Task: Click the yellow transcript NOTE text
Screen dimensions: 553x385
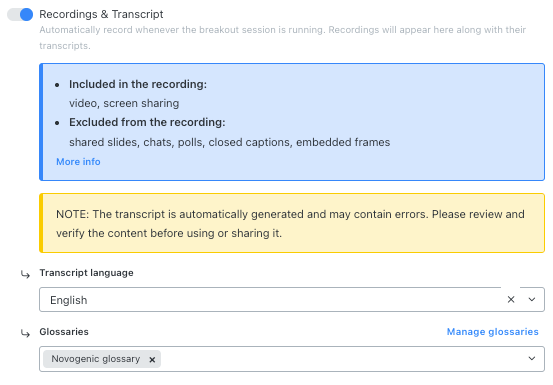Action: pos(290,224)
